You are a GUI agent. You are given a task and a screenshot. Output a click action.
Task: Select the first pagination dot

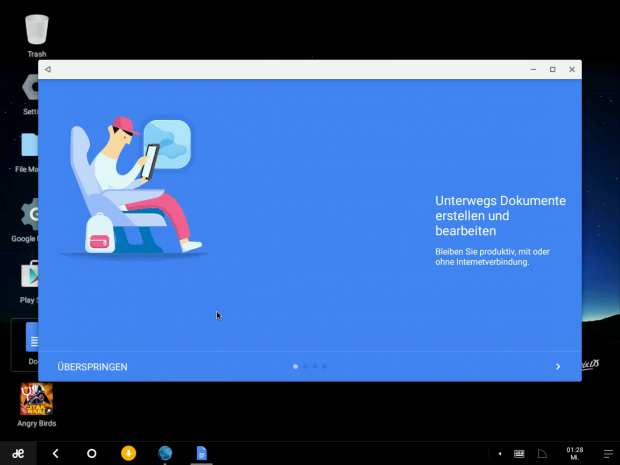pyautogui.click(x=295, y=367)
